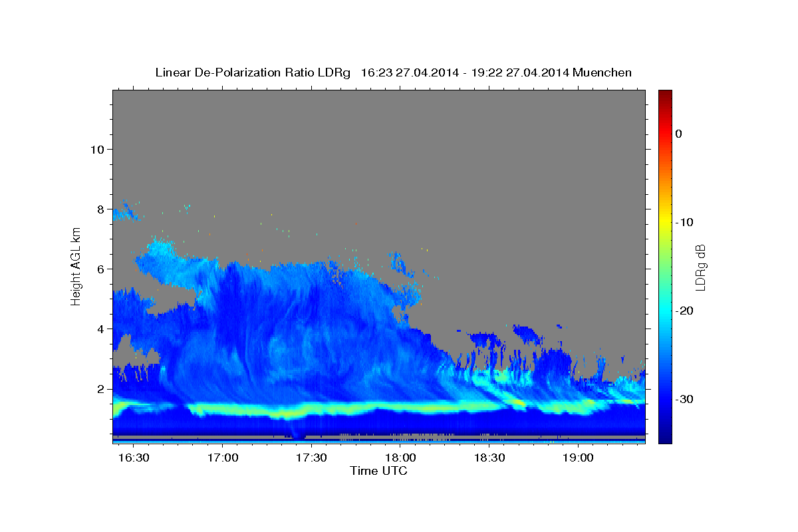Click the height tick label 6

100,269
